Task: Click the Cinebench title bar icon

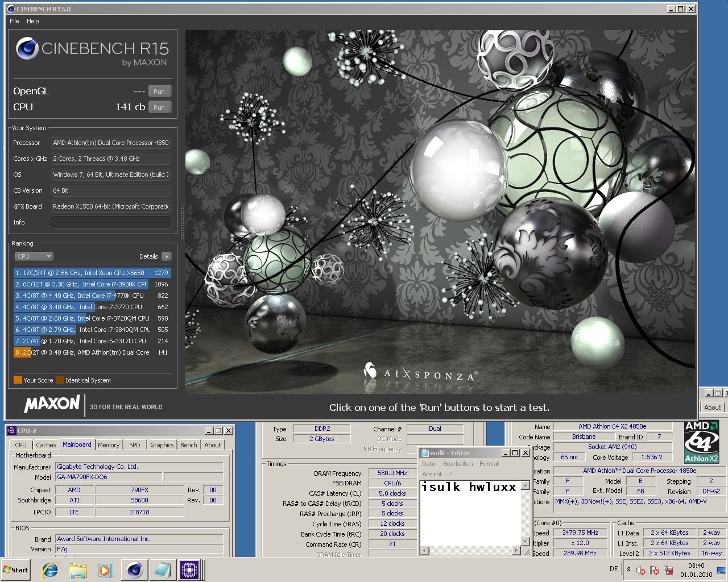Action: tap(11, 9)
